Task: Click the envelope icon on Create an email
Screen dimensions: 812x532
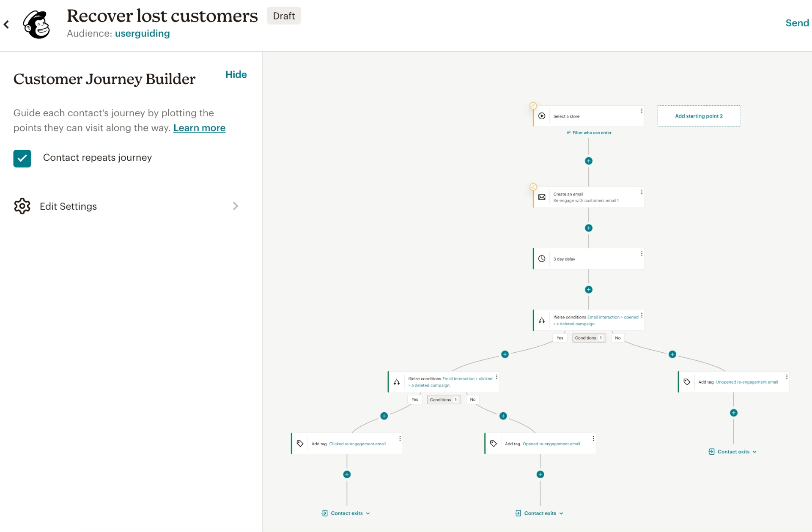Action: (542, 197)
